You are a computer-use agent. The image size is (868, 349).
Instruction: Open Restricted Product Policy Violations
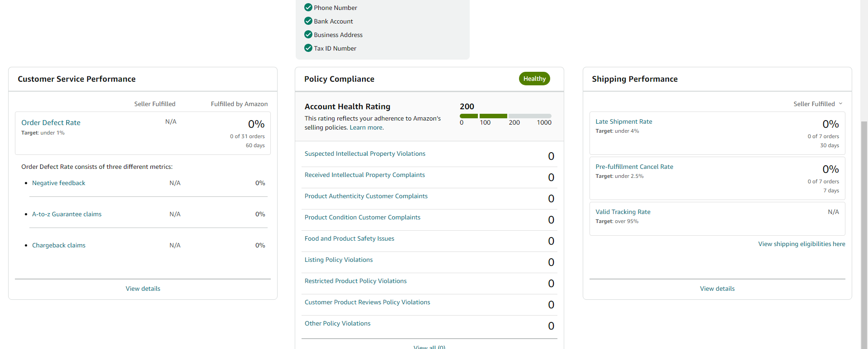[356, 281]
